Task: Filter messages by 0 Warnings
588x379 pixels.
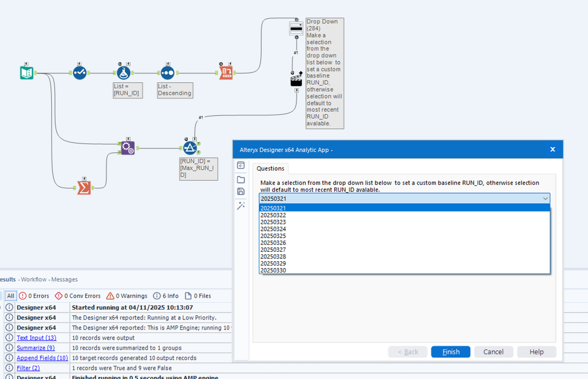Action: click(x=127, y=296)
